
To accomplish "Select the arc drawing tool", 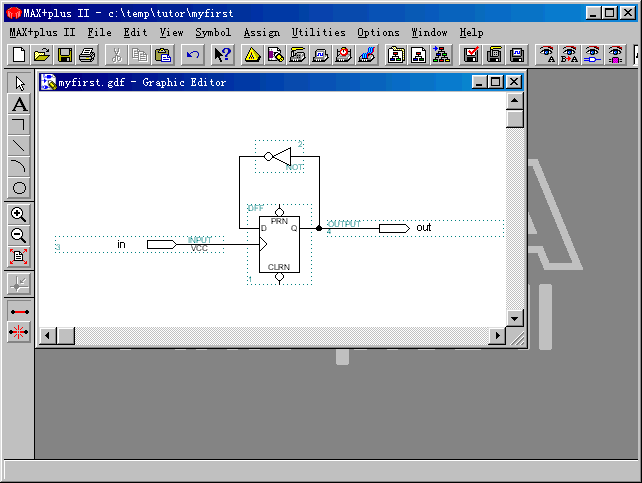I will [x=19, y=167].
